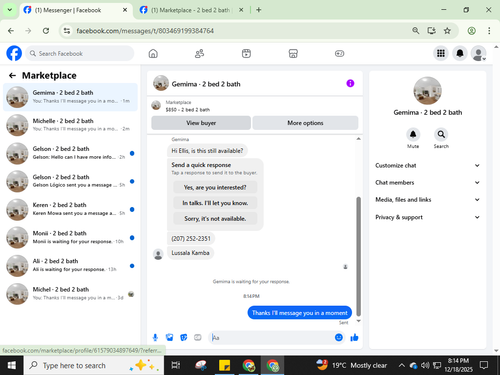Record a voice clip with microphone icon
Image resolution: width=500 pixels, height=375 pixels.
pyautogui.click(x=155, y=338)
